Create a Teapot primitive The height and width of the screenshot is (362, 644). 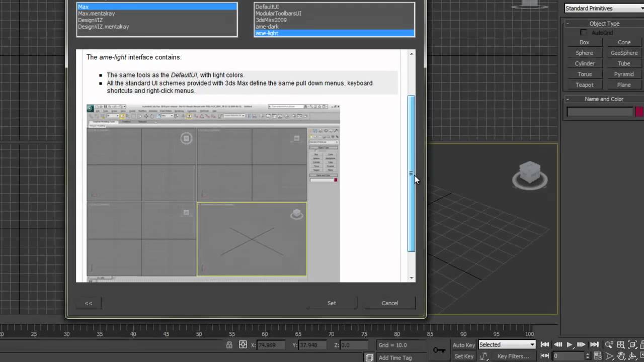pyautogui.click(x=584, y=85)
